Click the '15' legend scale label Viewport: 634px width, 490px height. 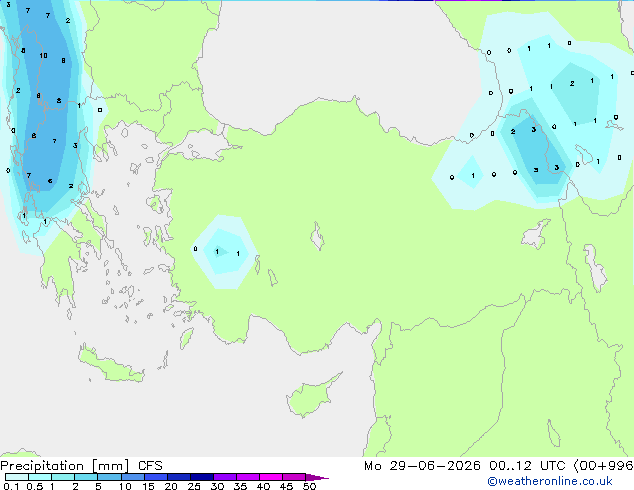pyautogui.click(x=148, y=486)
